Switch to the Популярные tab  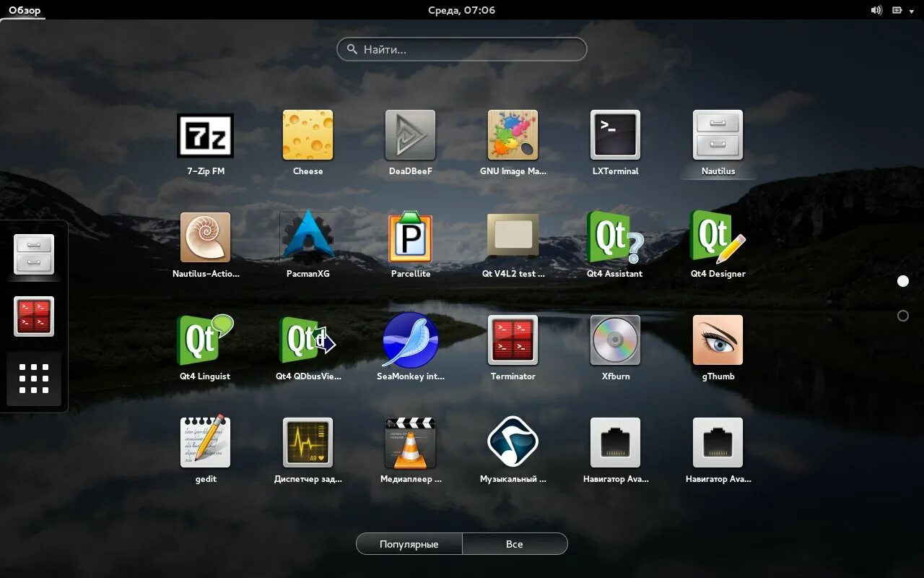pos(409,543)
